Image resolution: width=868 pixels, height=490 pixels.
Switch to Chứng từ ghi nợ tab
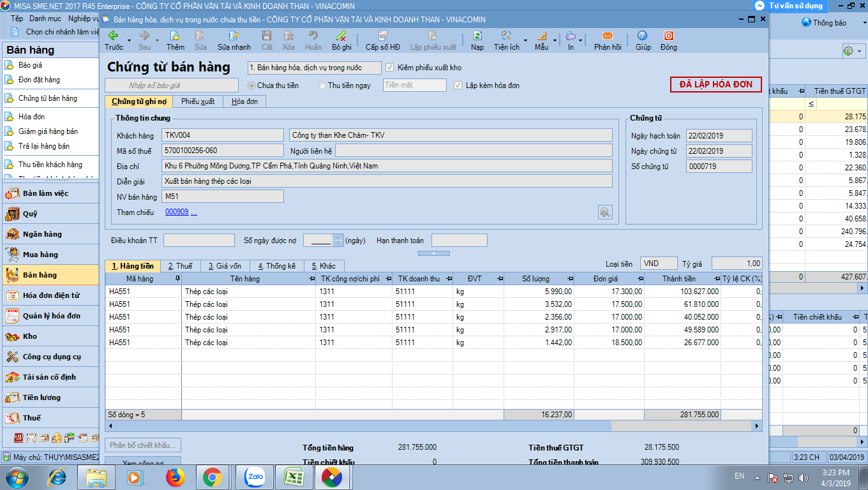(138, 101)
